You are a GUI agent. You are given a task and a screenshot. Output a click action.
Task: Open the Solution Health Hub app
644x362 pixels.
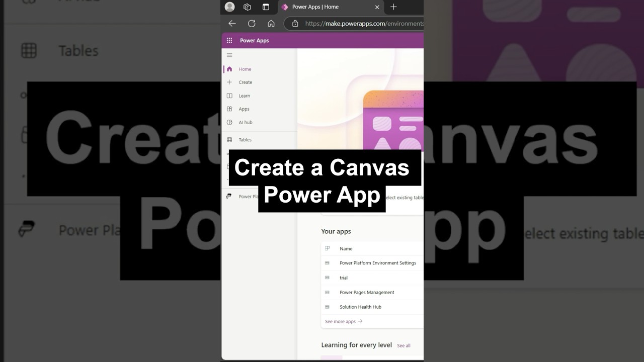tap(360, 307)
